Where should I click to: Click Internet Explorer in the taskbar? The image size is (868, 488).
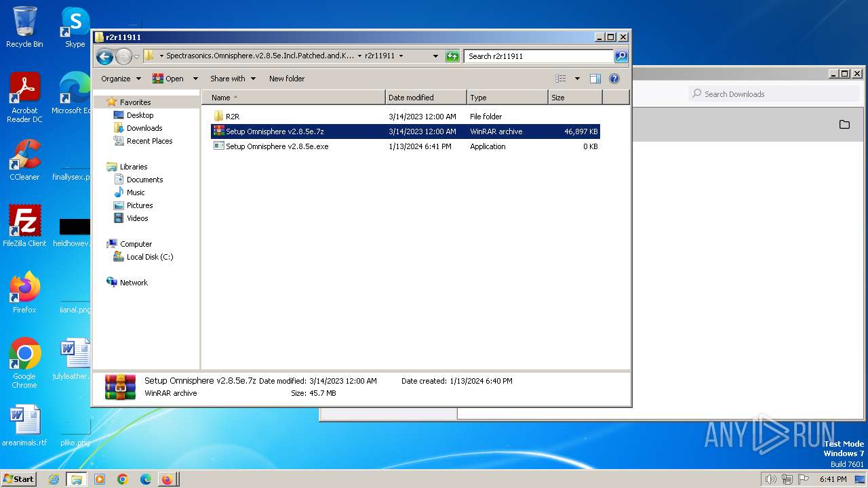[54, 479]
